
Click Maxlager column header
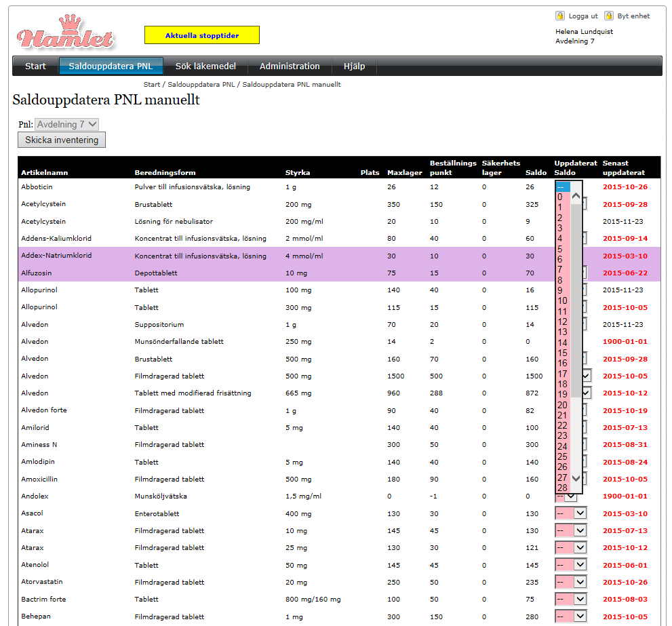[x=405, y=172]
